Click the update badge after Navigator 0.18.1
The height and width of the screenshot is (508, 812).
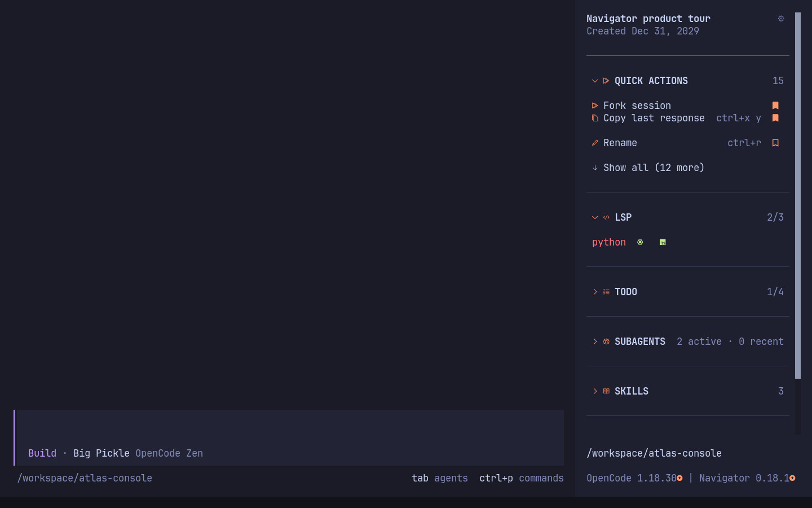point(792,478)
